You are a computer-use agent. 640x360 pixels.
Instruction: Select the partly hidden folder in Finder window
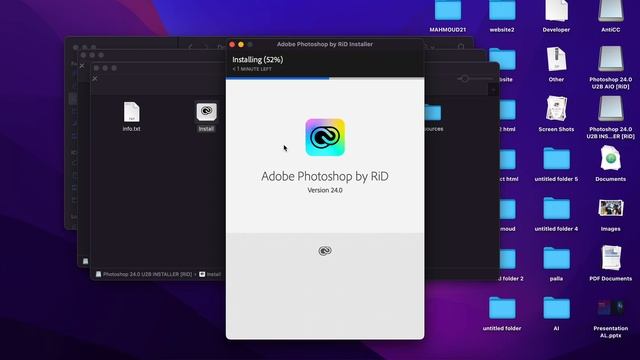pyautogui.click(x=433, y=113)
